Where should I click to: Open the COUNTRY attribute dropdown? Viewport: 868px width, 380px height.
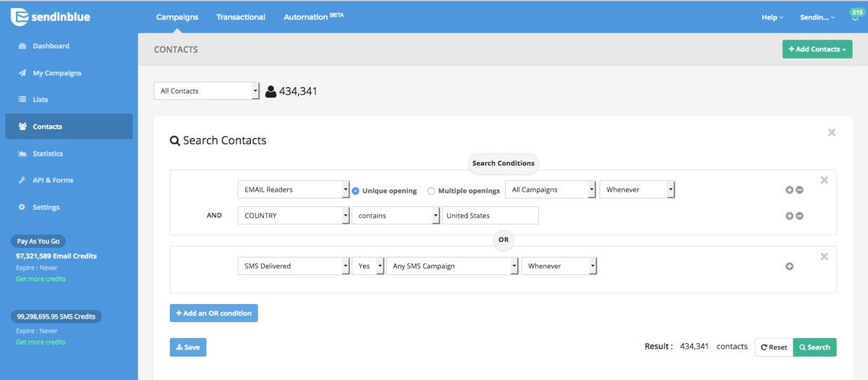pyautogui.click(x=294, y=216)
